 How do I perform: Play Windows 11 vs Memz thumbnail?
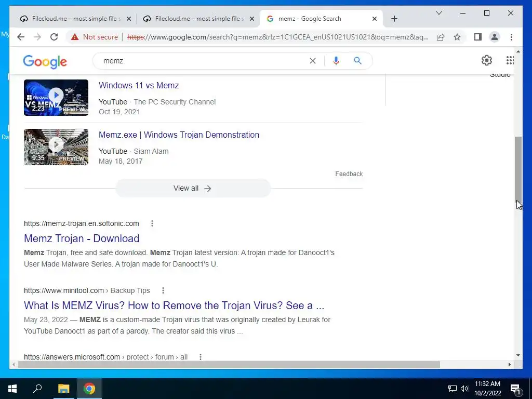[56, 98]
